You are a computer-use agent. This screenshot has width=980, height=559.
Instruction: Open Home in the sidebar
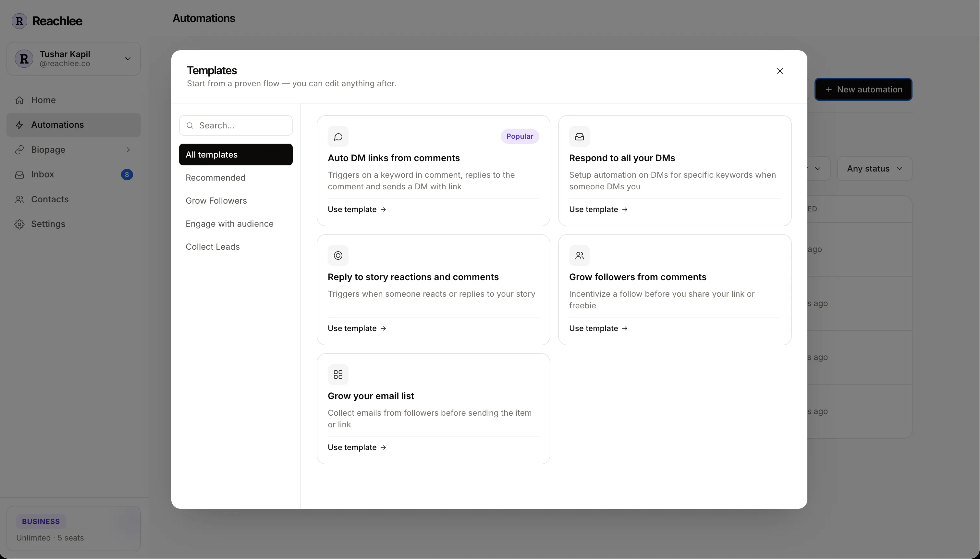73,100
